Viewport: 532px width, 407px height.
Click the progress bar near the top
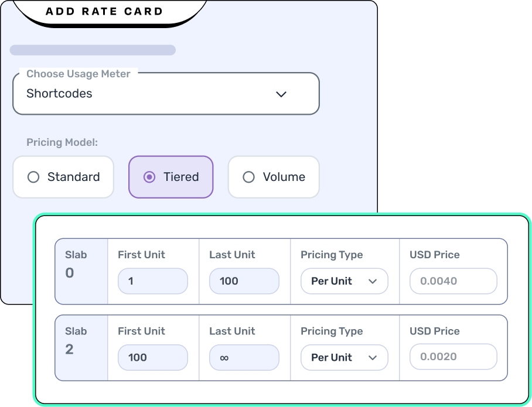(92, 50)
